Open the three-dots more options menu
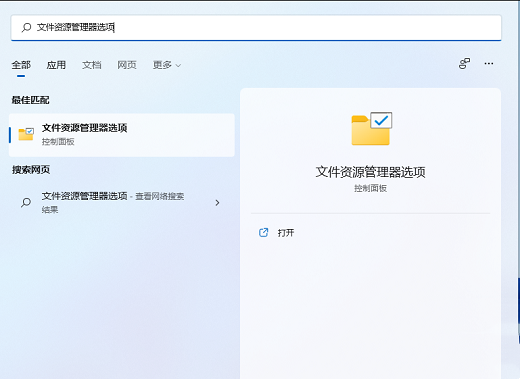520x379 pixels. [489, 63]
